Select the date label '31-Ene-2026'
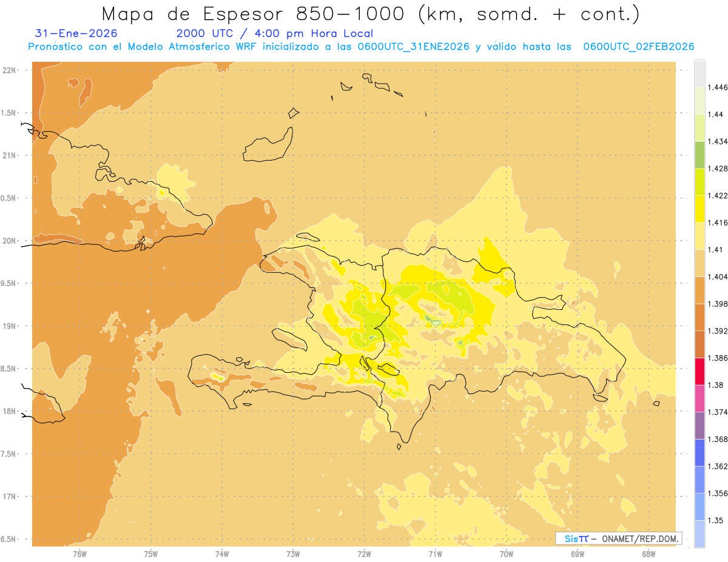 pyautogui.click(x=76, y=33)
